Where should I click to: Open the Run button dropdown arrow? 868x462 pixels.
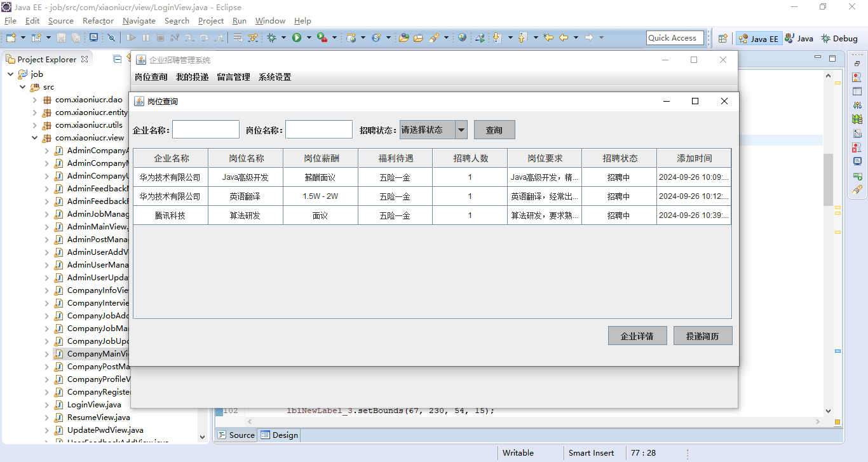(309, 37)
